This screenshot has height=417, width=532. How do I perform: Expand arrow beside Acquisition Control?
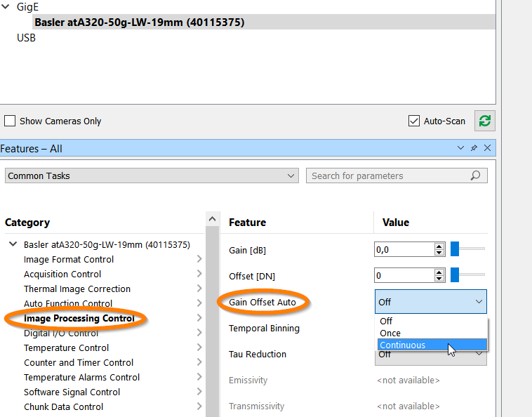click(199, 274)
